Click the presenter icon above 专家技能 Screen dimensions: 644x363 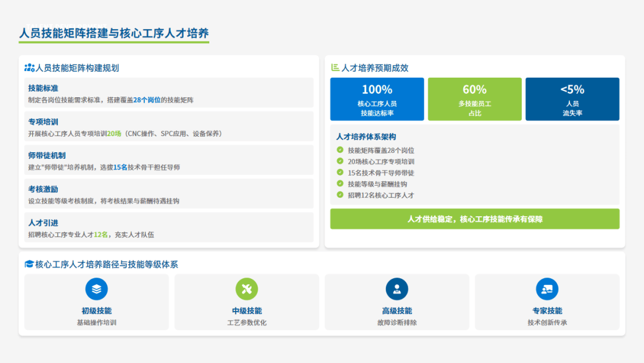[x=547, y=289]
